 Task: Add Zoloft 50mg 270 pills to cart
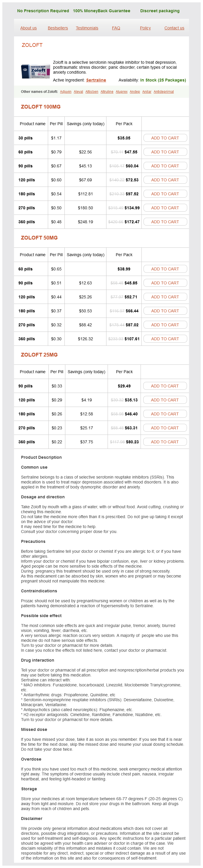[x=165, y=325]
